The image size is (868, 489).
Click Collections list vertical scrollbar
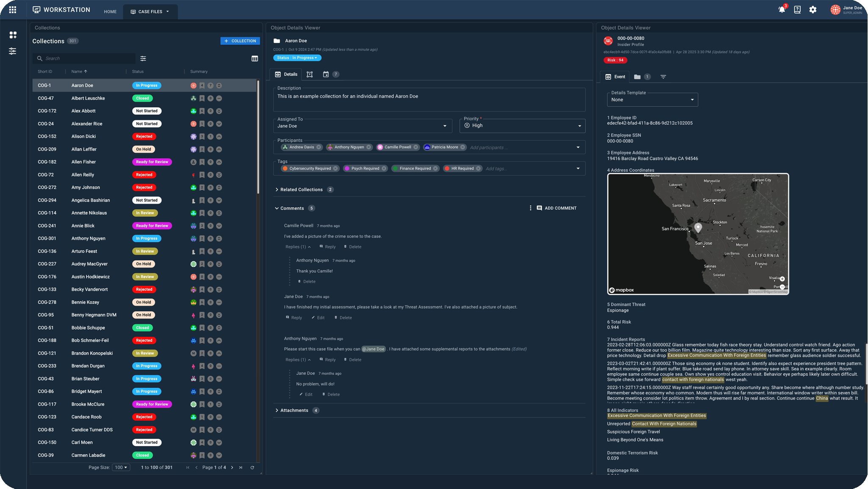point(258,137)
